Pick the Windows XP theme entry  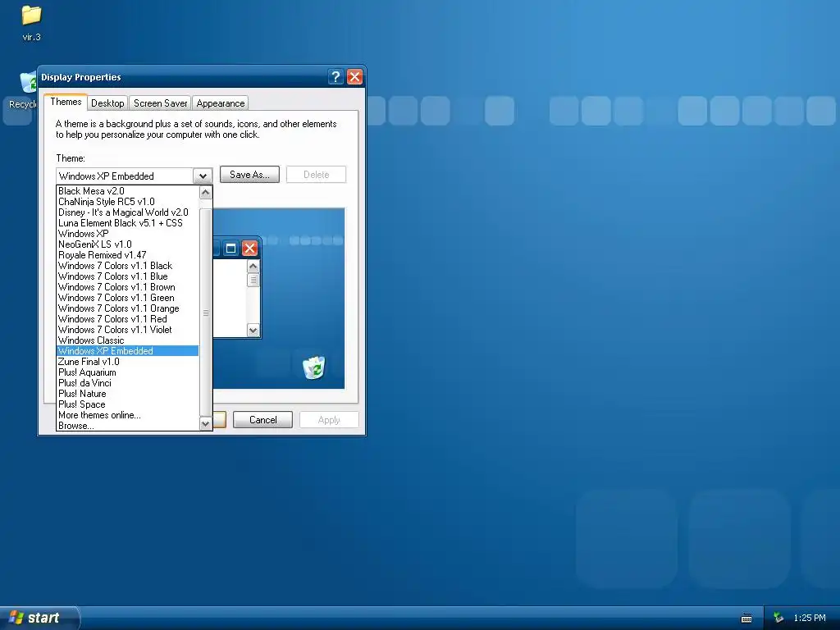(x=127, y=234)
